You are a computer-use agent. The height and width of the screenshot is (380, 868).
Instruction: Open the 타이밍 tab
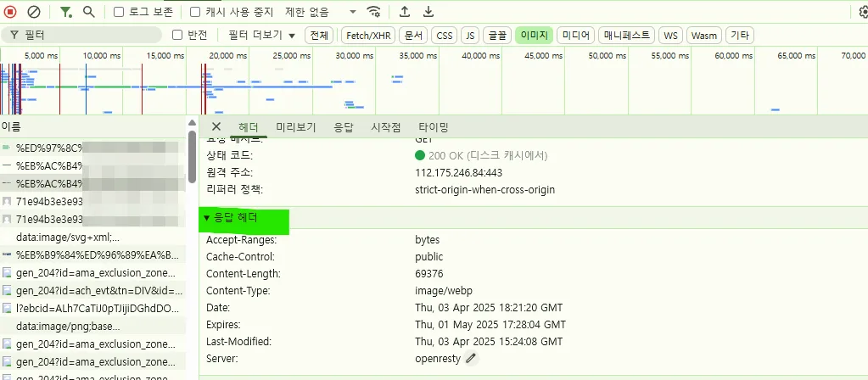433,127
